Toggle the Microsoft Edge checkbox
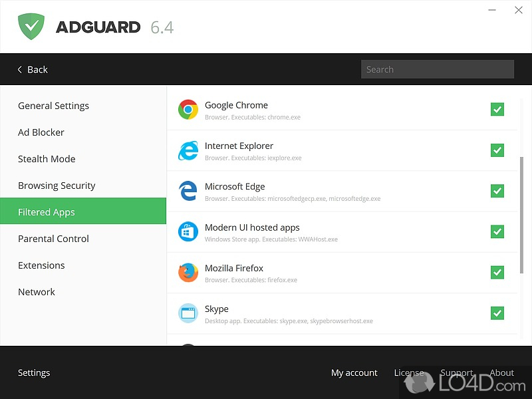This screenshot has width=532, height=399. click(x=497, y=191)
